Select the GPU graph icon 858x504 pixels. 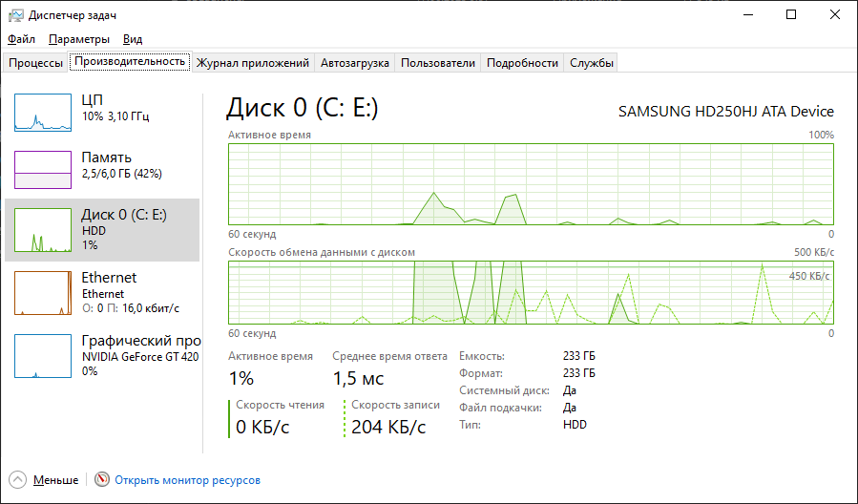tap(43, 355)
